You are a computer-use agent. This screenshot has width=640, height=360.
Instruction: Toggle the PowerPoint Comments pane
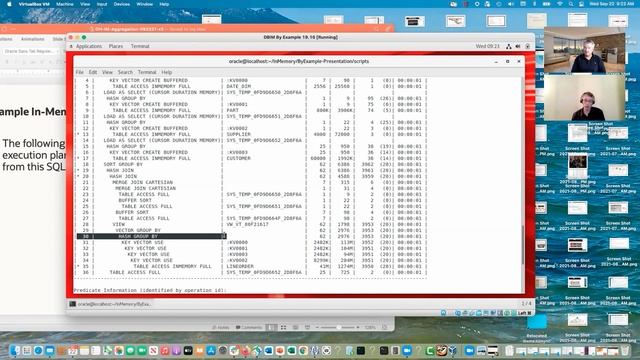(x=249, y=327)
